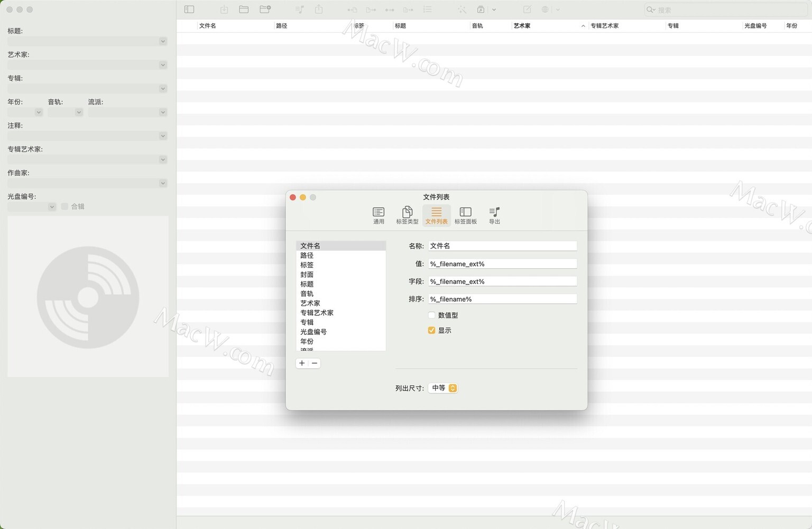
Task: Open folder using the folder toolbar icon
Action: click(x=244, y=10)
